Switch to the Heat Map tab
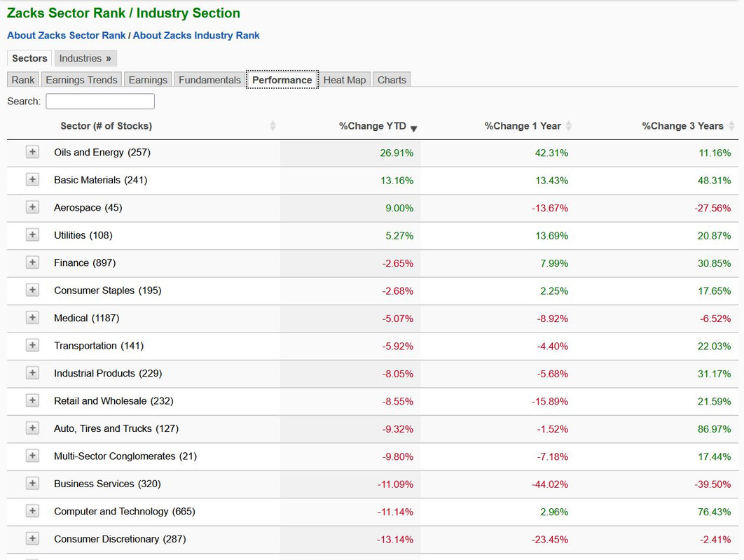The height and width of the screenshot is (560, 744). (x=345, y=80)
